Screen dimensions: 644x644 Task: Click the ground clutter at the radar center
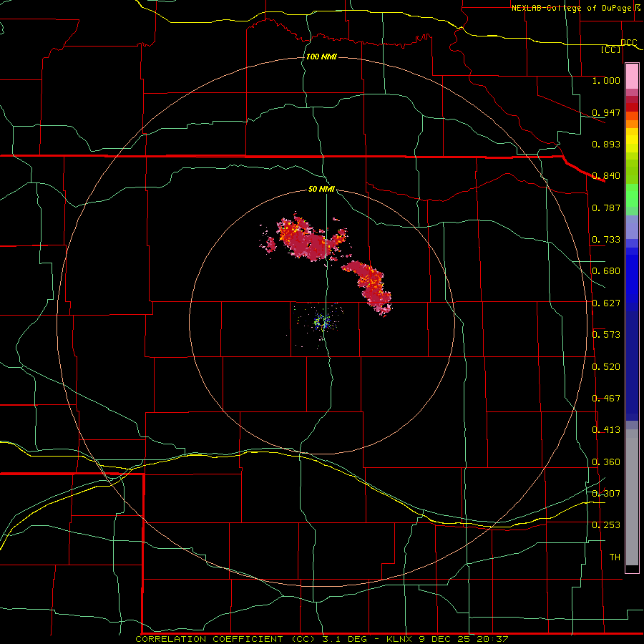click(322, 323)
